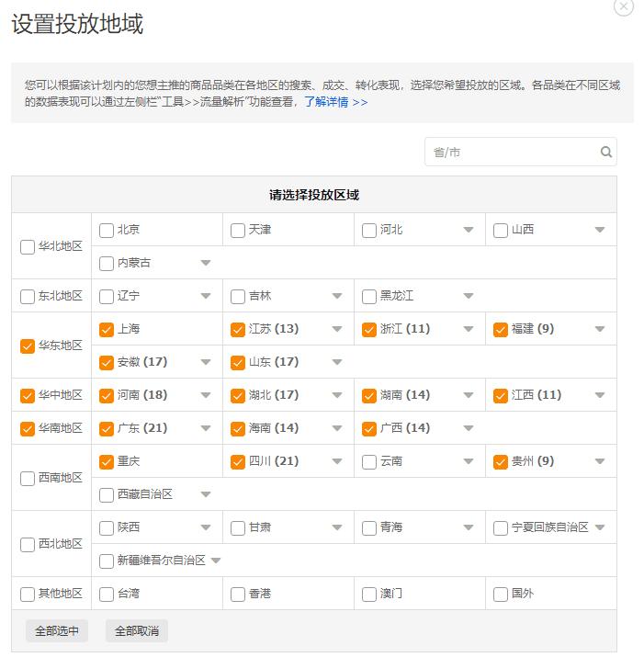Check the 云南 checkbox
This screenshot has width=644, height=657.
click(x=369, y=462)
